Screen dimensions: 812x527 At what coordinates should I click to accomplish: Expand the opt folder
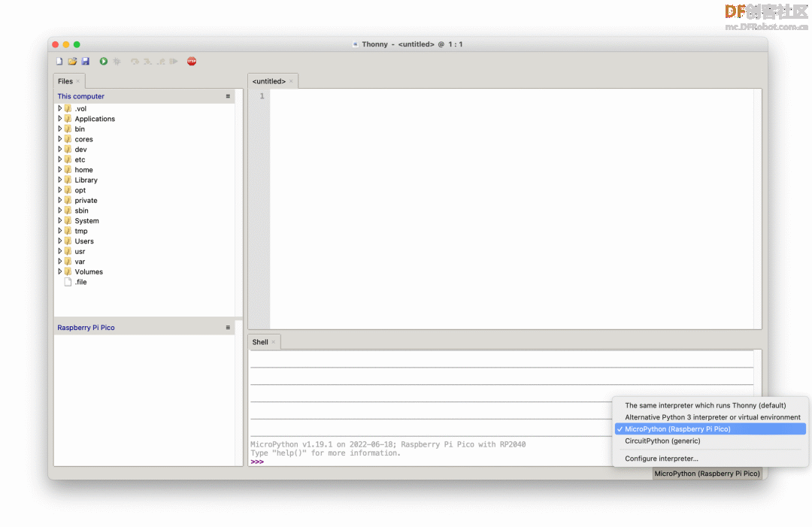tap(59, 190)
